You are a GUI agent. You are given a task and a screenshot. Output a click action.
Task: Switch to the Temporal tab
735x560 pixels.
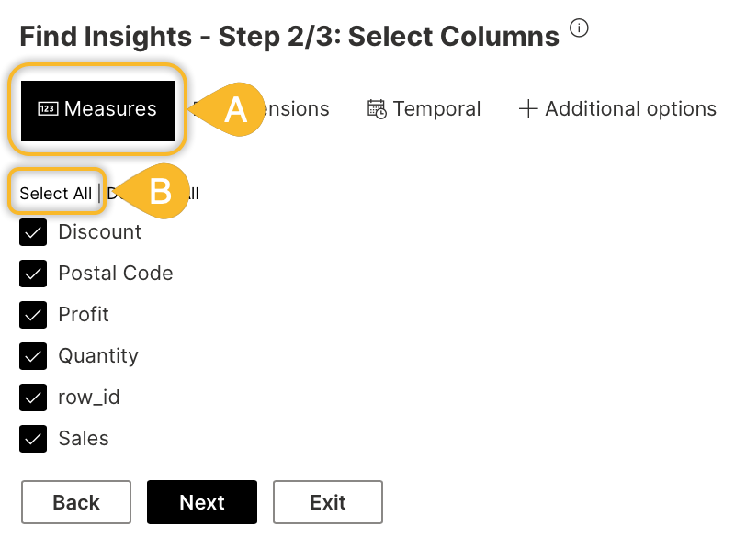[424, 109]
